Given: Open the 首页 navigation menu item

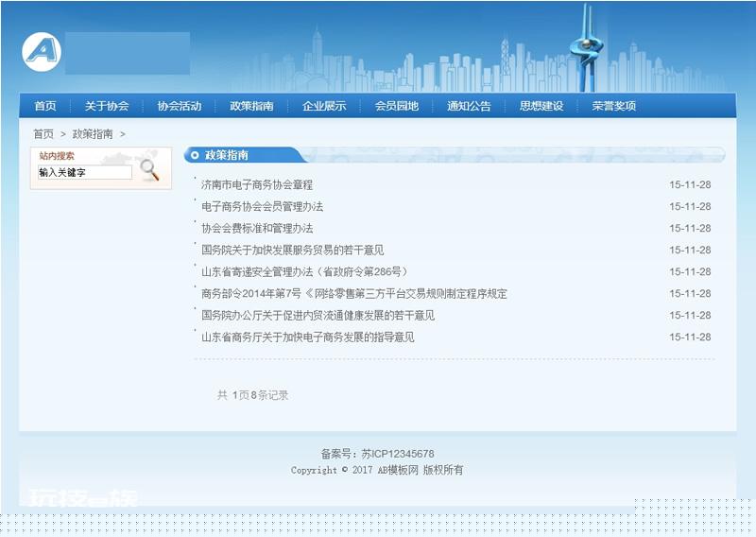Looking at the screenshot, I should tap(45, 106).
